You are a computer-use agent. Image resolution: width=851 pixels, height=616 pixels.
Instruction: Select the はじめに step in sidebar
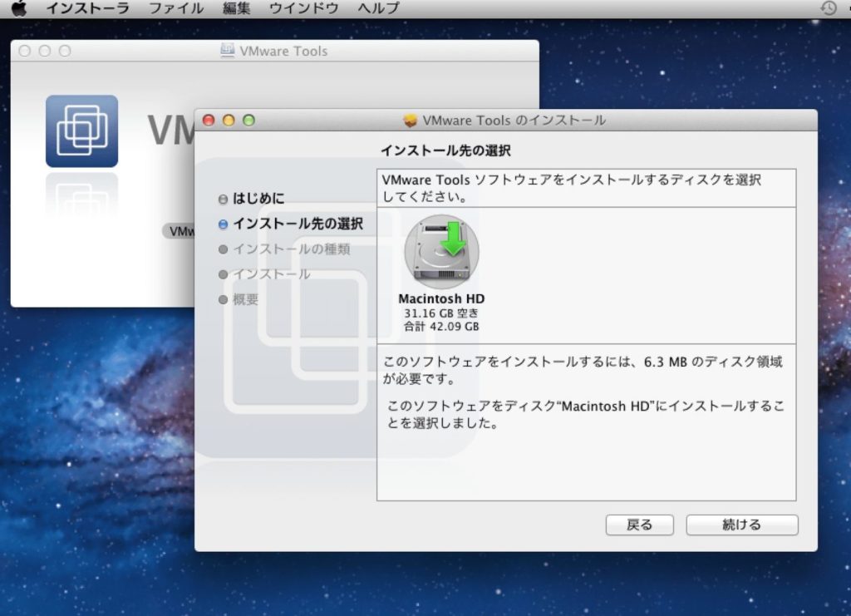[x=251, y=199]
